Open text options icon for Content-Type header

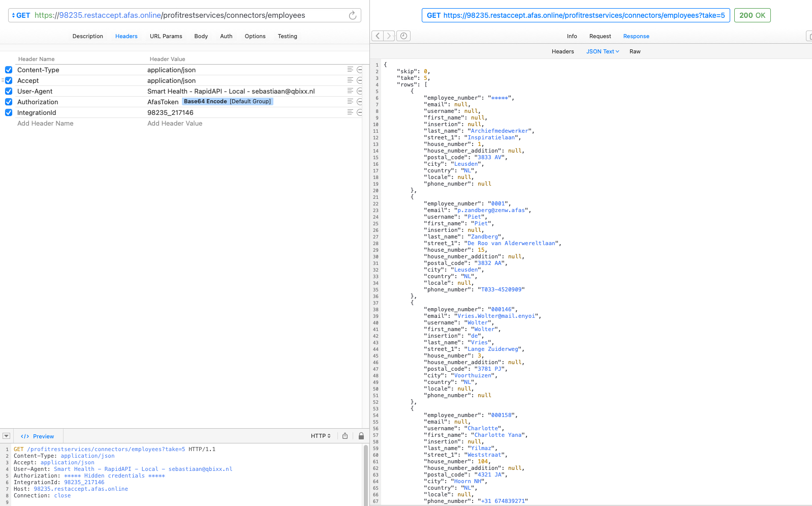350,70
